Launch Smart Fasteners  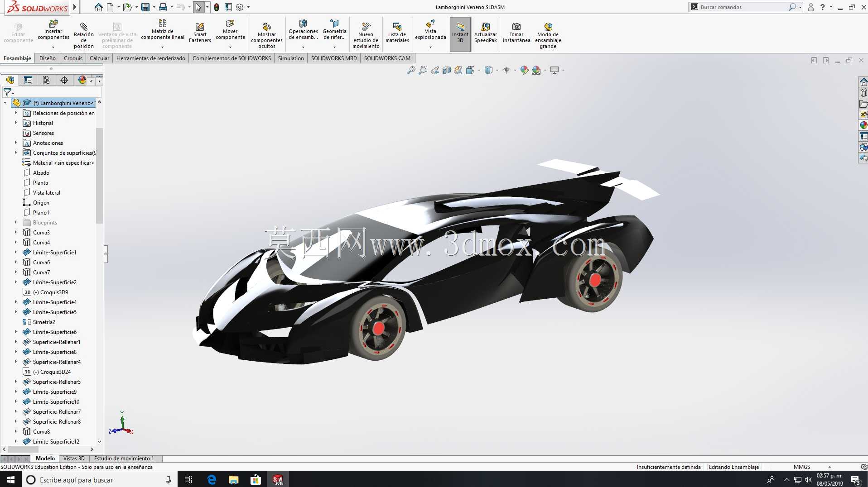point(200,33)
